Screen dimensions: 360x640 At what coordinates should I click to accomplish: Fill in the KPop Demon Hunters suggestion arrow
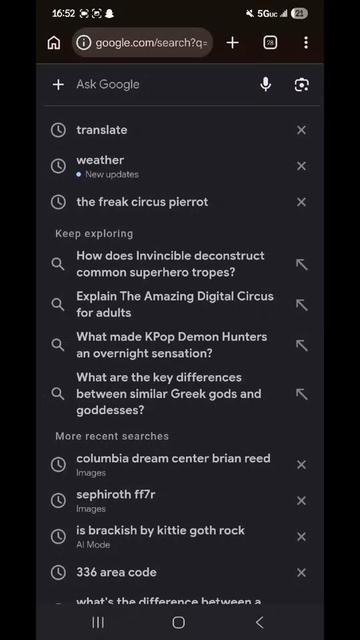[x=301, y=345]
